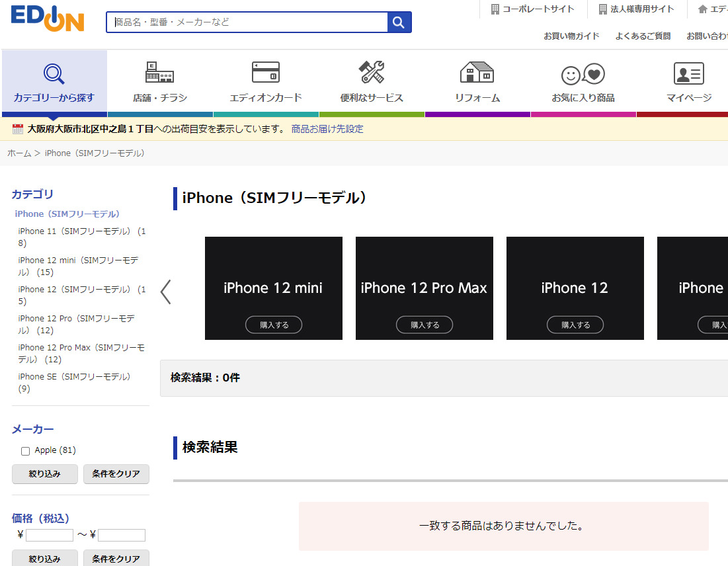This screenshot has width=728, height=566.
Task: Select the EDION card icon
Action: tap(265, 73)
